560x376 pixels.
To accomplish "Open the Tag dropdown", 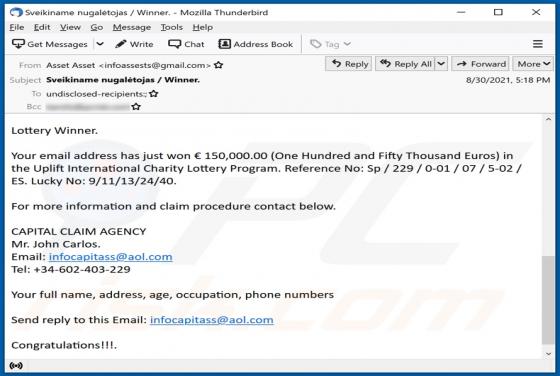I will pos(330,44).
